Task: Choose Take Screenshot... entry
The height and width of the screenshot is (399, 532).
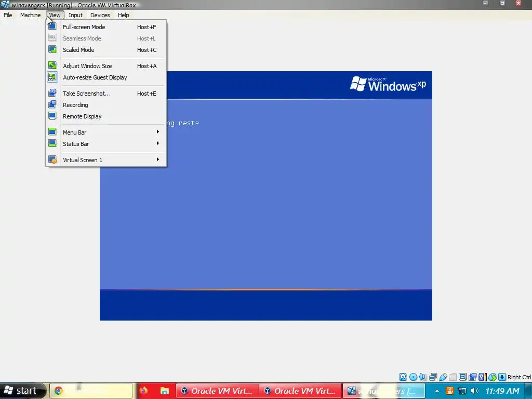Action: click(106, 94)
